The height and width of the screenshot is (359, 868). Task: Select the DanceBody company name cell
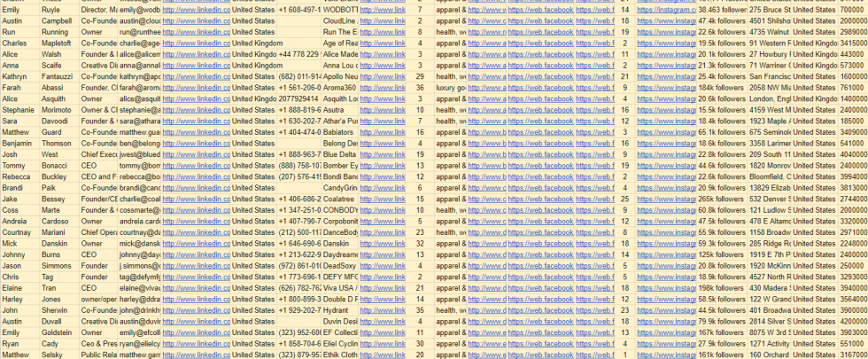coord(339,231)
